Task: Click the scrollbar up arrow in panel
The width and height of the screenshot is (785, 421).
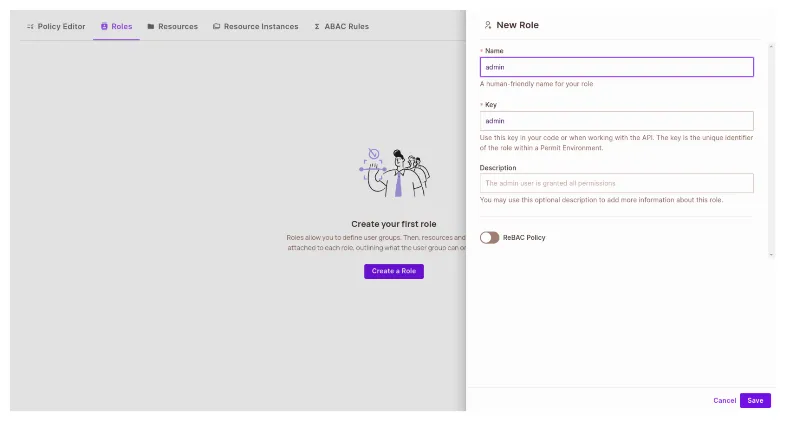Action: [x=771, y=47]
